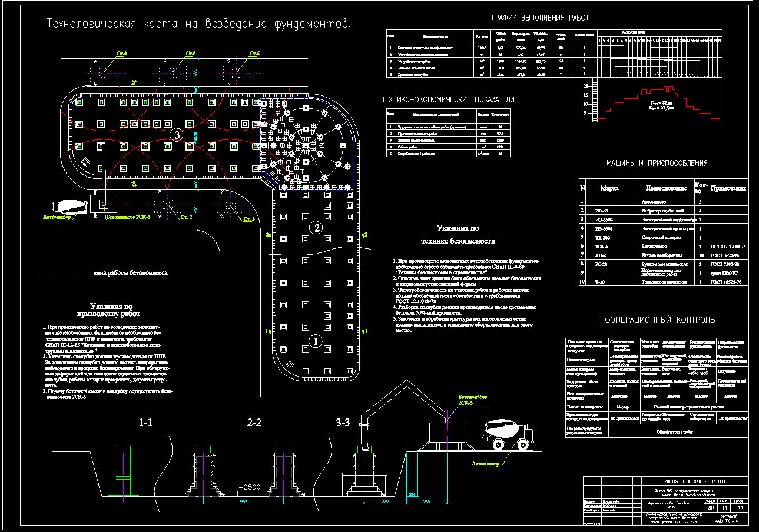Click the yellow Ст.5 position label
The height and width of the screenshot is (532, 759).
(190, 54)
